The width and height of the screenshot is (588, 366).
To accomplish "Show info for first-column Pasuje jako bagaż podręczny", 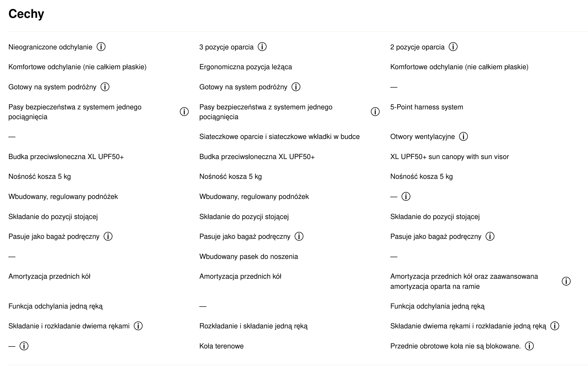I will [x=108, y=237].
